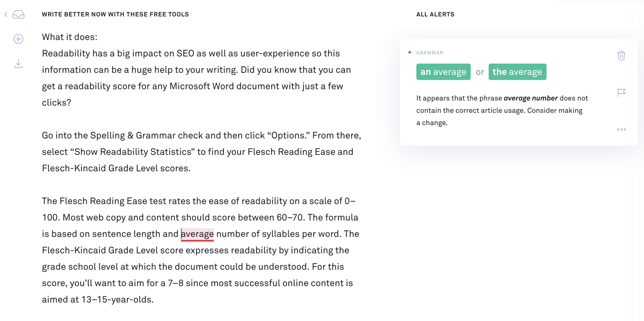Click the "13–15-year-olds" text at end
The height and width of the screenshot is (321, 644).
(x=117, y=300)
